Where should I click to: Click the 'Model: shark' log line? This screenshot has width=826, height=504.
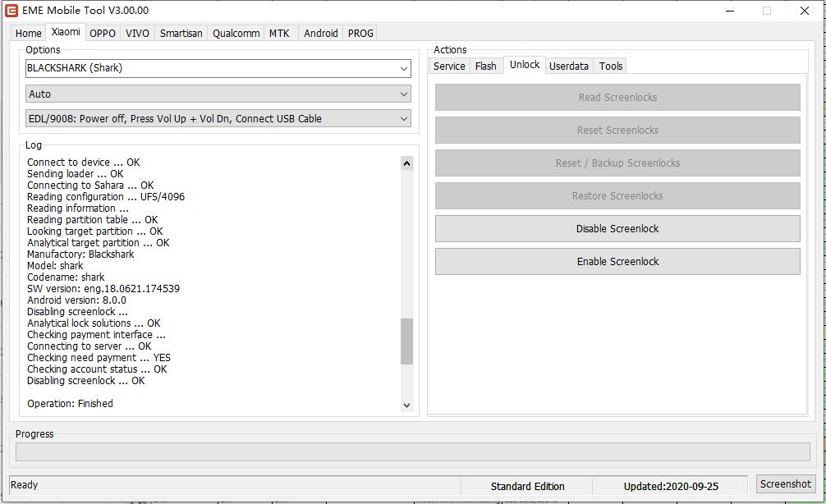[x=55, y=266]
